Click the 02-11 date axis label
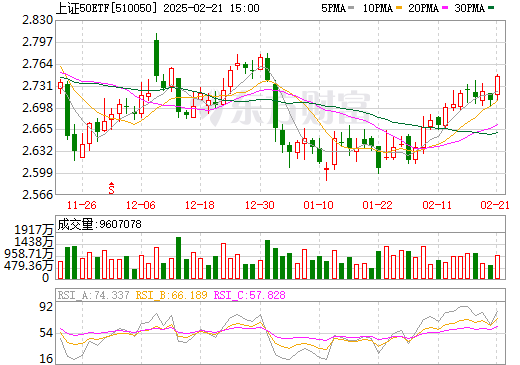Image resolution: width=520 pixels, height=365 pixels. tap(437, 205)
